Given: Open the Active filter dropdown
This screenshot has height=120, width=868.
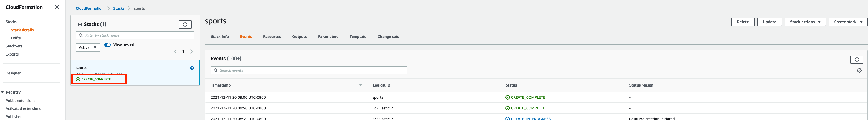Looking at the screenshot, I should (88, 48).
